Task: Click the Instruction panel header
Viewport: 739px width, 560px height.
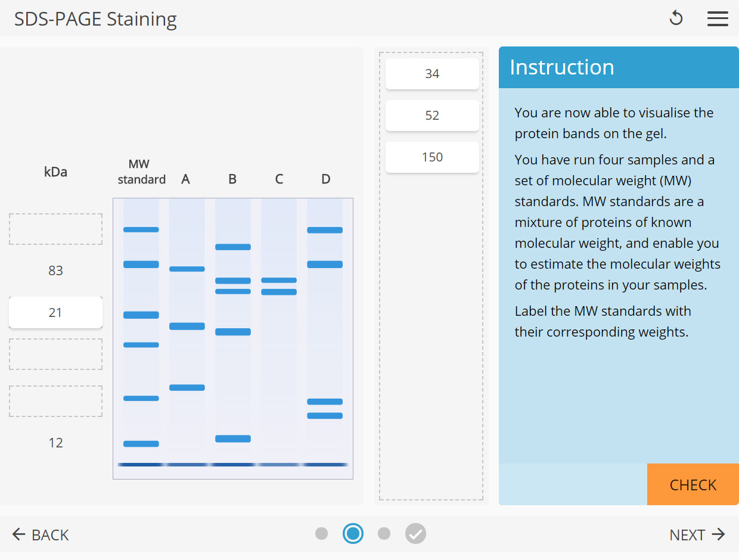Action: (561, 67)
